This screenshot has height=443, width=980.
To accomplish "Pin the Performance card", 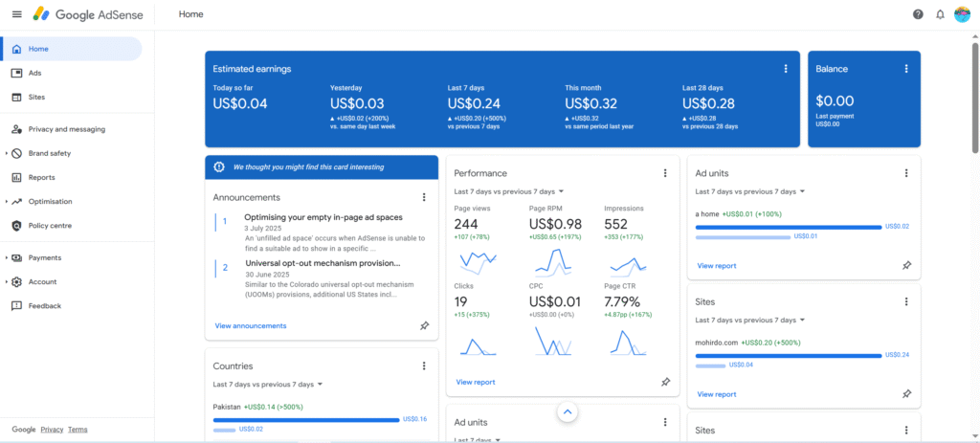I will [665, 382].
